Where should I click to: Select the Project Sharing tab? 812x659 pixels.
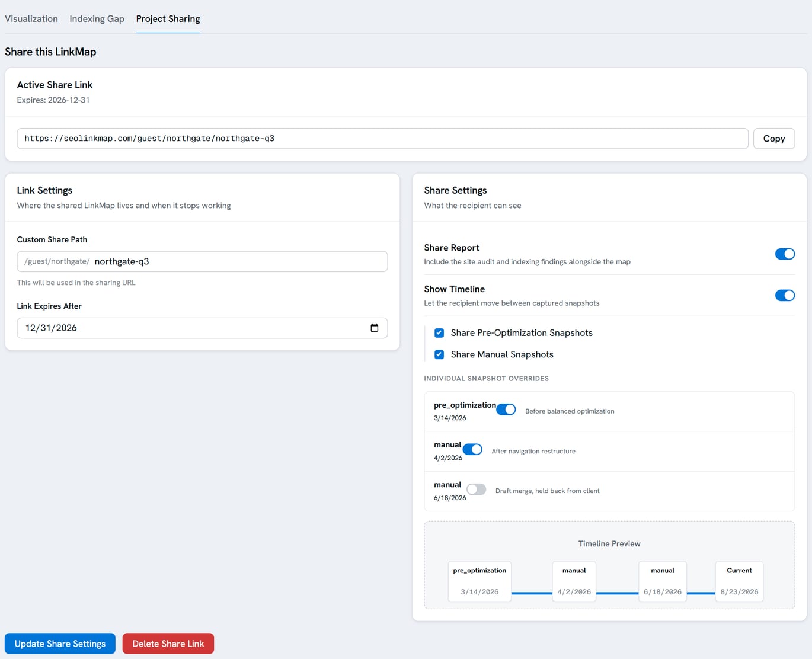pos(168,18)
